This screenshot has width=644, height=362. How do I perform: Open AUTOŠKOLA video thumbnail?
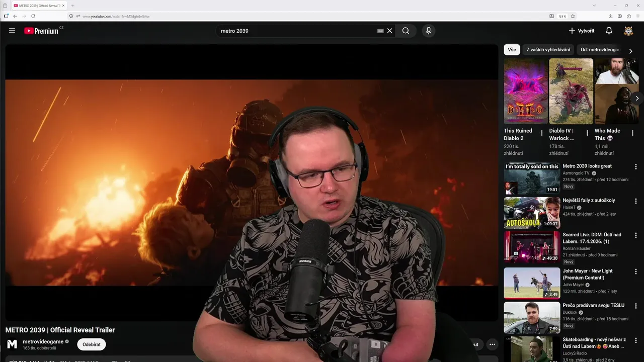(532, 213)
